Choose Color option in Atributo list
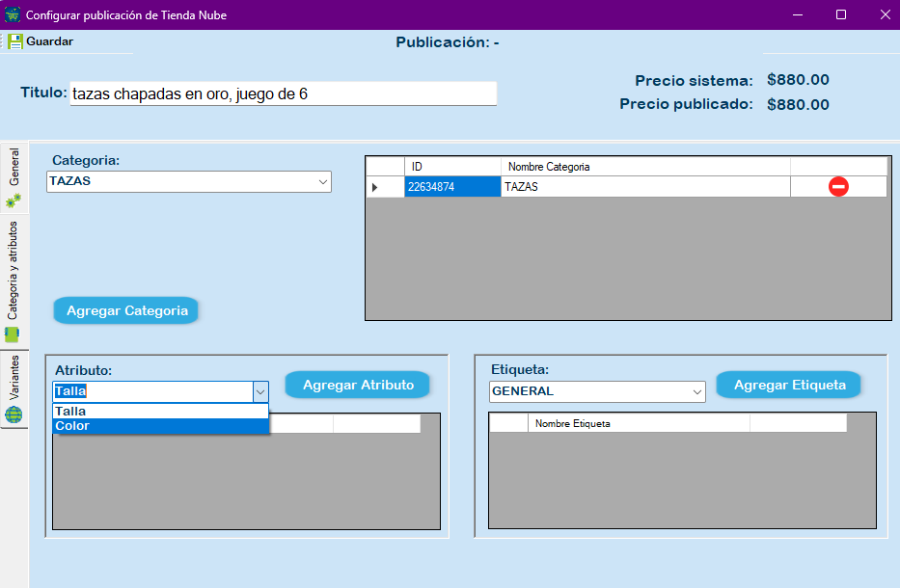The image size is (900, 588). coord(160,426)
